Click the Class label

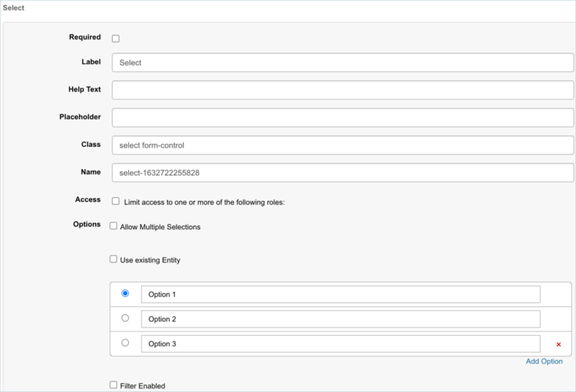[x=91, y=144]
